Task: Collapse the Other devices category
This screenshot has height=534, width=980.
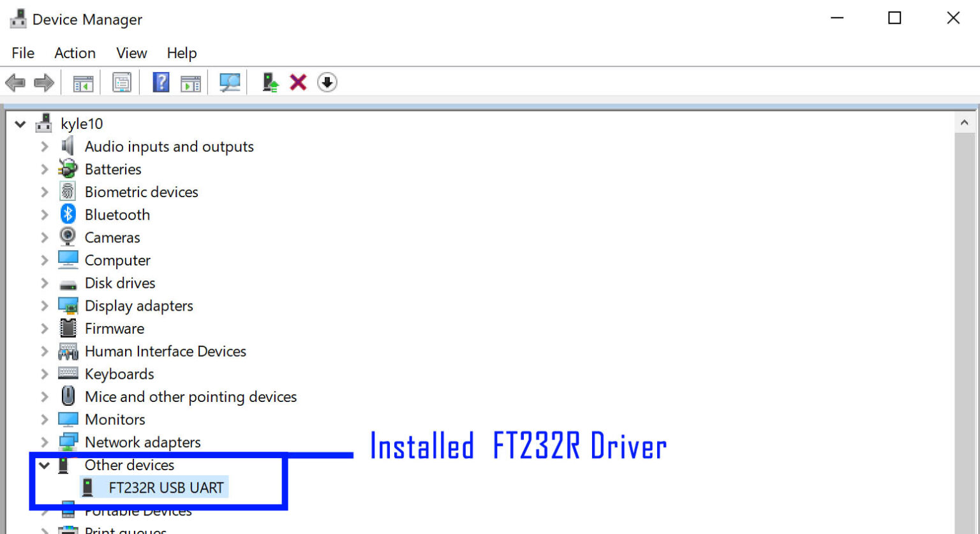Action: point(43,465)
